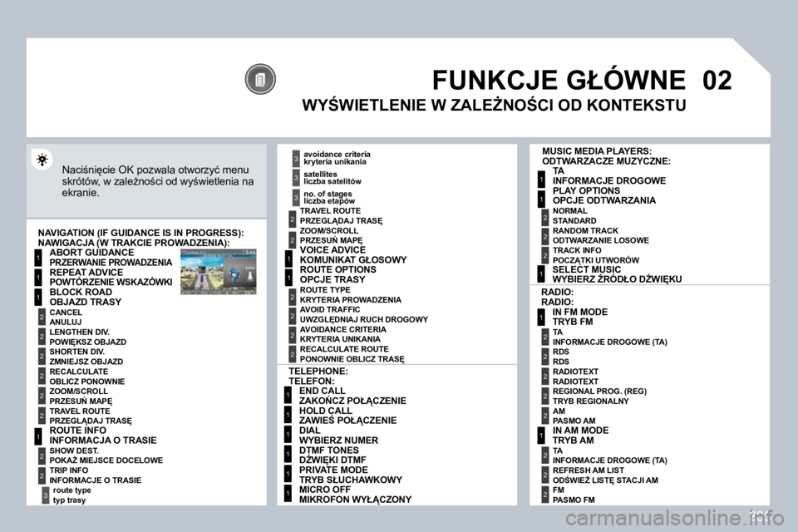798x532 pixels.
Task: Click the level 3 badge beside satellites
Action: point(296,178)
